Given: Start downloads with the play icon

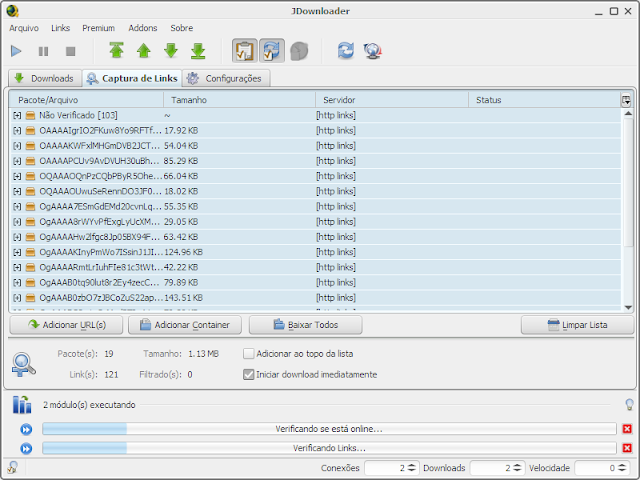Looking at the screenshot, I should click(16, 51).
